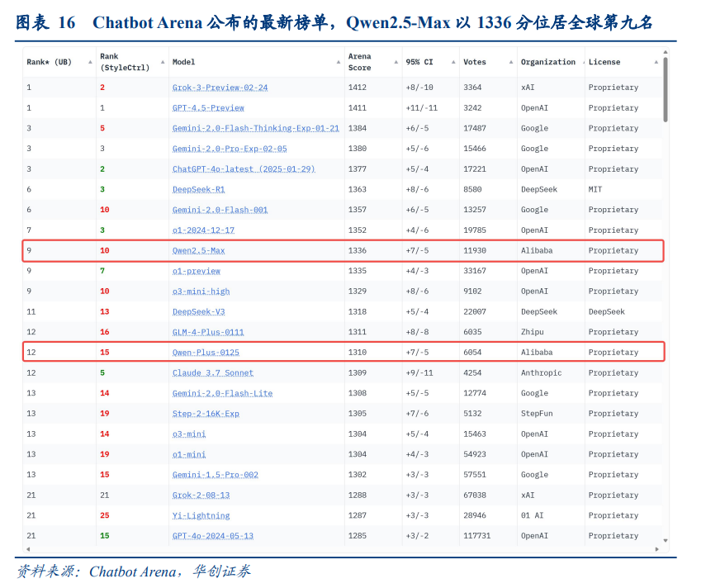This screenshot has height=588, width=706.
Task: Sort by Model column arrow
Action: coord(339,62)
